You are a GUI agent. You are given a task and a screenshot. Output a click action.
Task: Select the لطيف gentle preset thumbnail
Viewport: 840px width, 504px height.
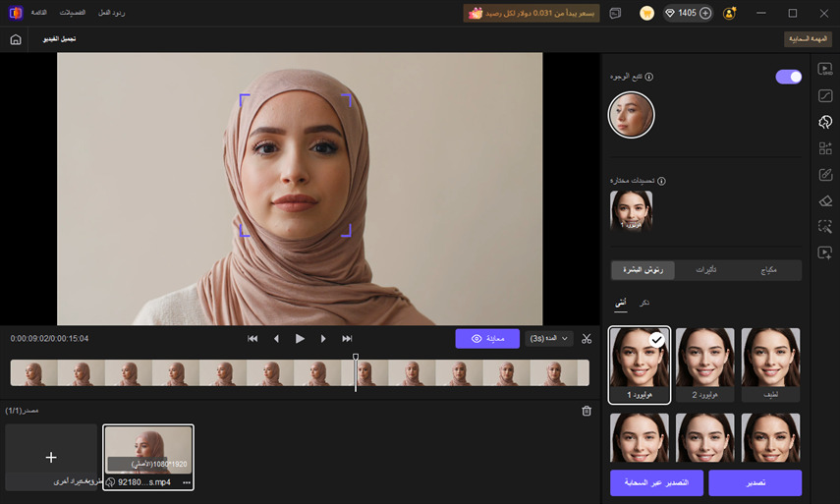click(x=770, y=365)
